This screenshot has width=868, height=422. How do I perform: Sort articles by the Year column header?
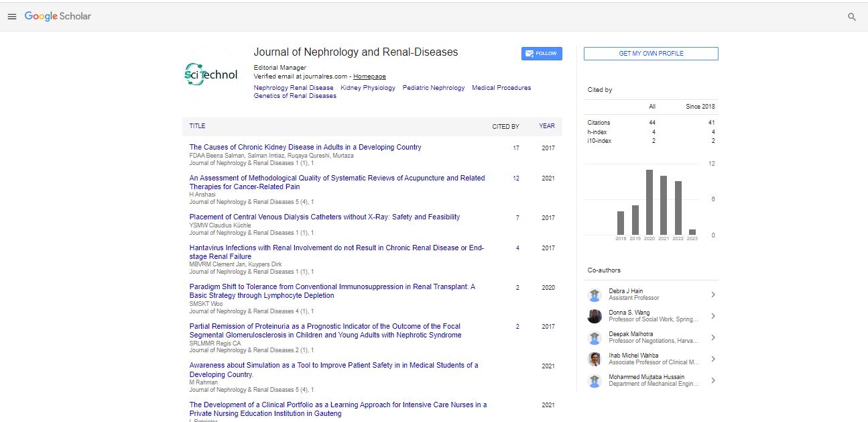point(547,126)
